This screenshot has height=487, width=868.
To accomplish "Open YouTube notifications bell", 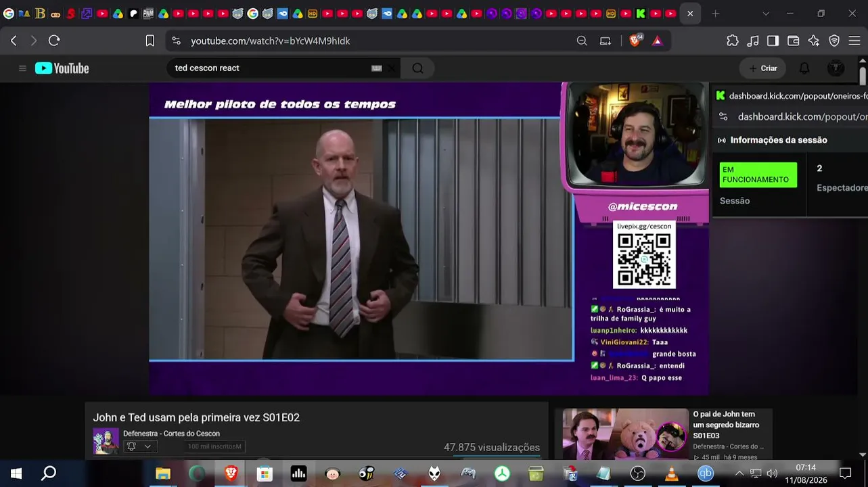I will click(x=804, y=68).
